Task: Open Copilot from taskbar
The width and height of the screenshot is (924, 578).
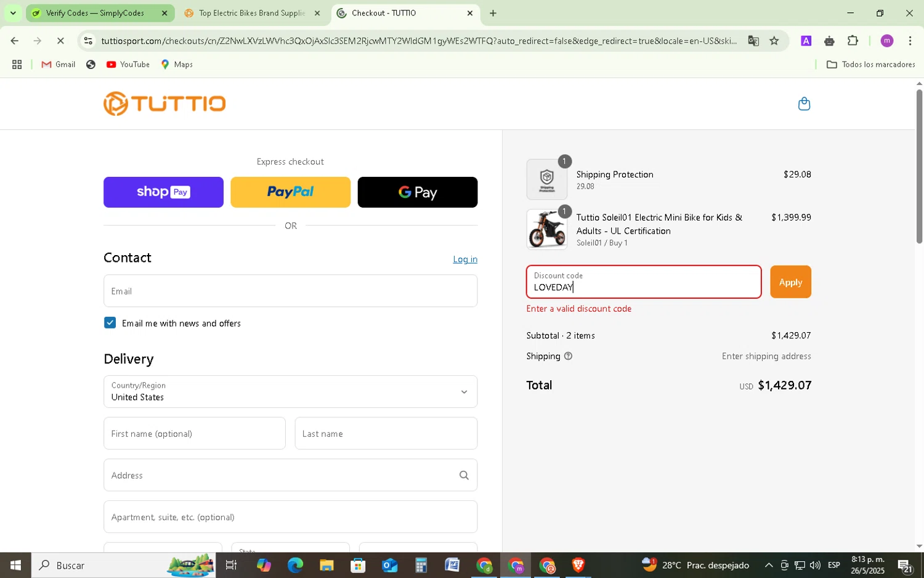Action: click(264, 565)
